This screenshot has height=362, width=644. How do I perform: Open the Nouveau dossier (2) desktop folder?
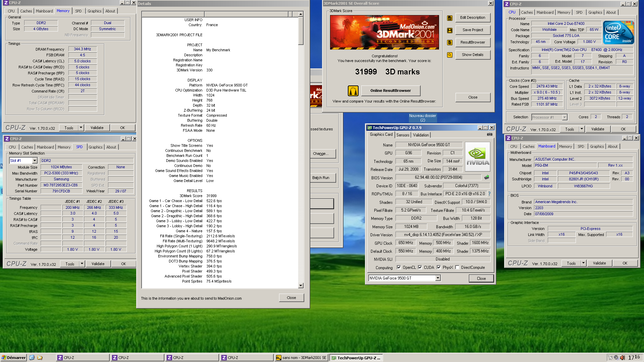pos(423,118)
